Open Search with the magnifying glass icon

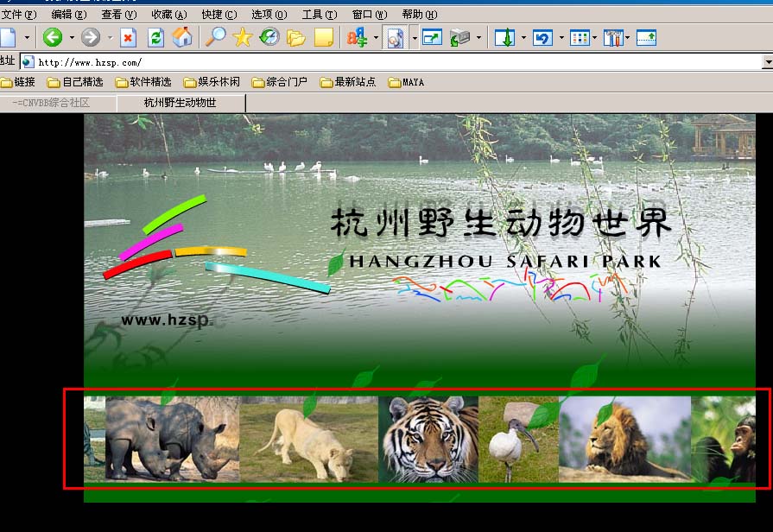tap(215, 37)
